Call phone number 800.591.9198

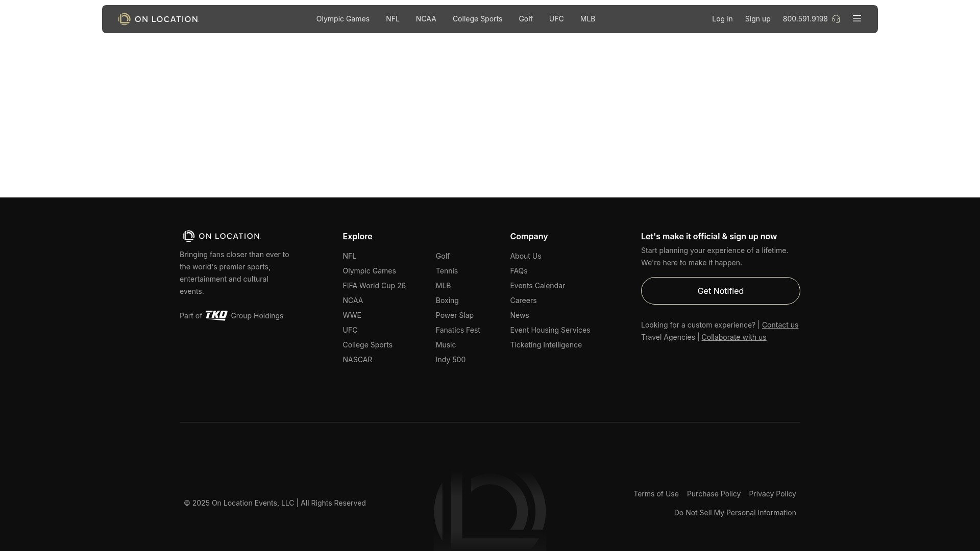coord(805,19)
